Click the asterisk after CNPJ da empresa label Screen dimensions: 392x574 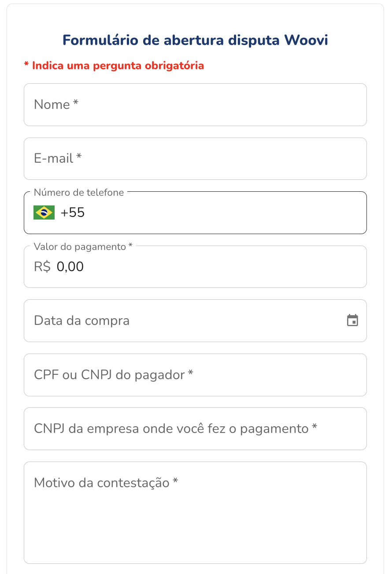point(314,427)
